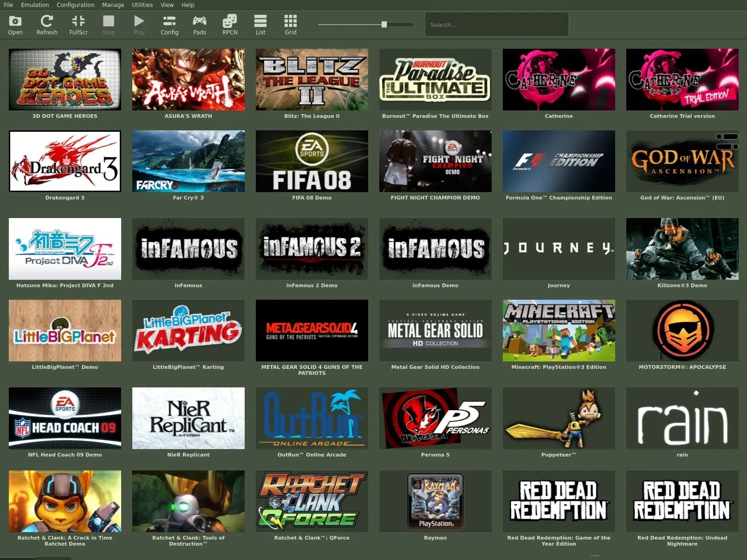Select God of War: Ascension cover
The image size is (747, 560).
(682, 161)
